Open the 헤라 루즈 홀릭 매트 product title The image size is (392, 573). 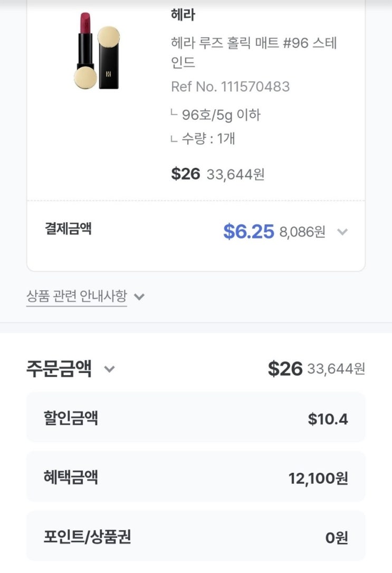click(253, 52)
